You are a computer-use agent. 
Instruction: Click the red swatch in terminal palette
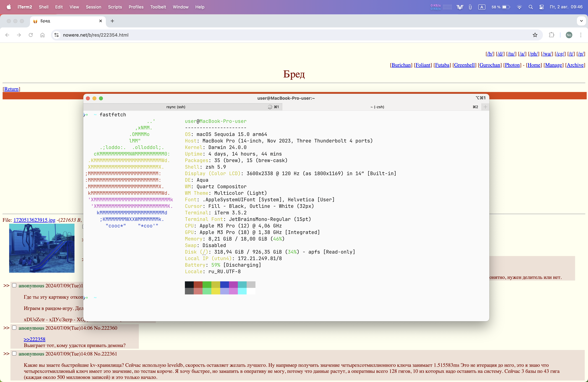click(198, 284)
